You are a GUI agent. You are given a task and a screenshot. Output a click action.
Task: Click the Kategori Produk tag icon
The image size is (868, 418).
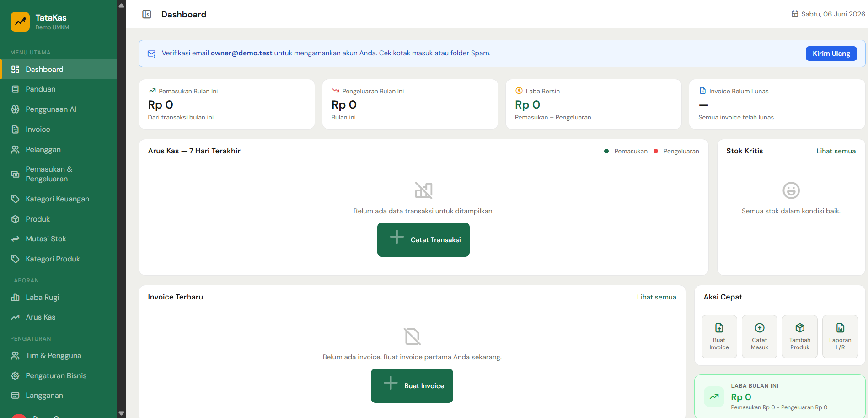[15, 259]
